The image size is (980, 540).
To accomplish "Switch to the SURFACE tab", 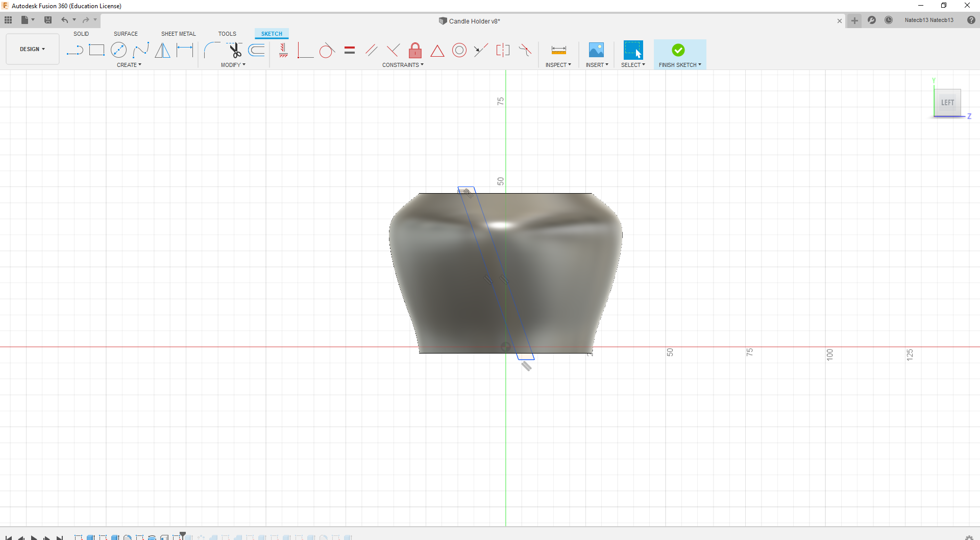I will [126, 34].
